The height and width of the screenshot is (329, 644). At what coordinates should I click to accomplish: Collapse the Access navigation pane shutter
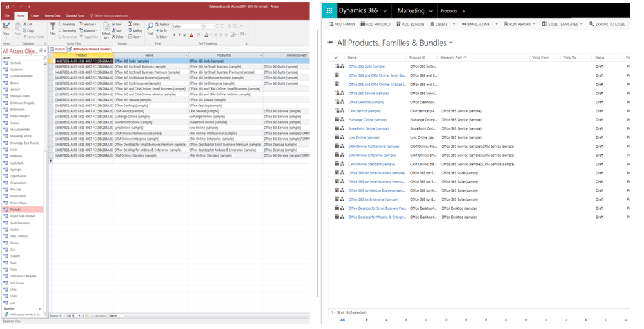tap(44, 51)
